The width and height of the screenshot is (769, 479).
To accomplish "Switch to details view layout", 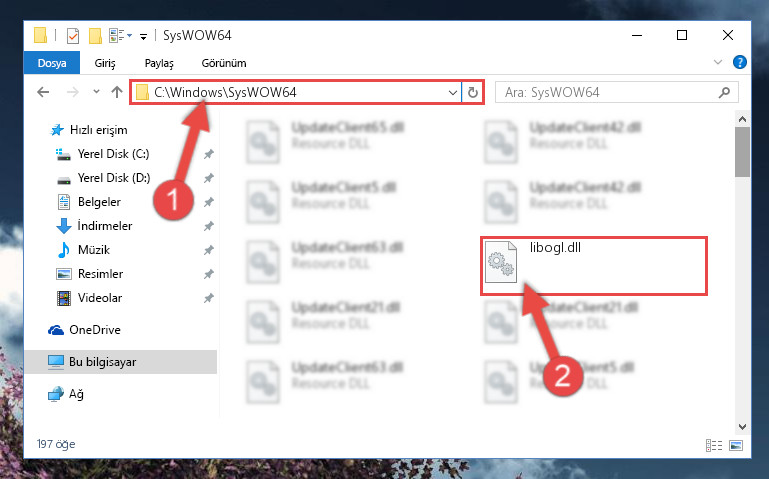I will pyautogui.click(x=714, y=445).
